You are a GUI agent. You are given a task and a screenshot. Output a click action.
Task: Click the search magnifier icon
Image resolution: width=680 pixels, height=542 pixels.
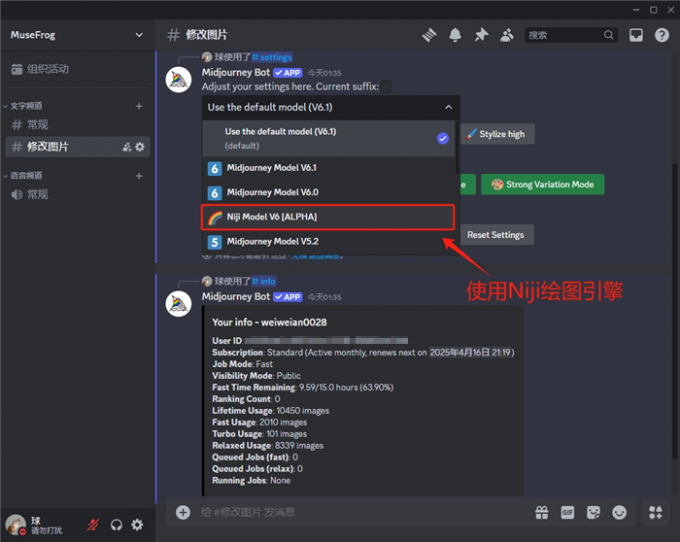pos(608,35)
